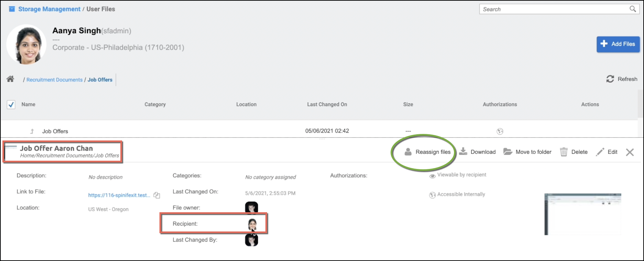The width and height of the screenshot is (644, 261).
Task: Open the Recruitment Documents breadcrumb
Action: pos(54,80)
